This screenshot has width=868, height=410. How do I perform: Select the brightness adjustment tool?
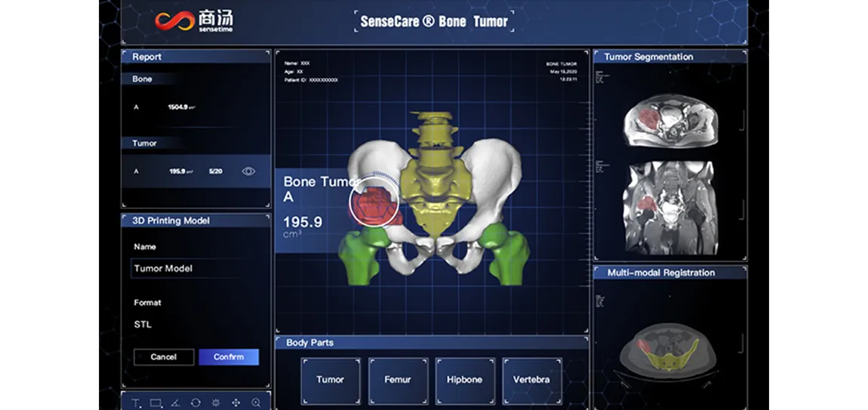(x=216, y=402)
